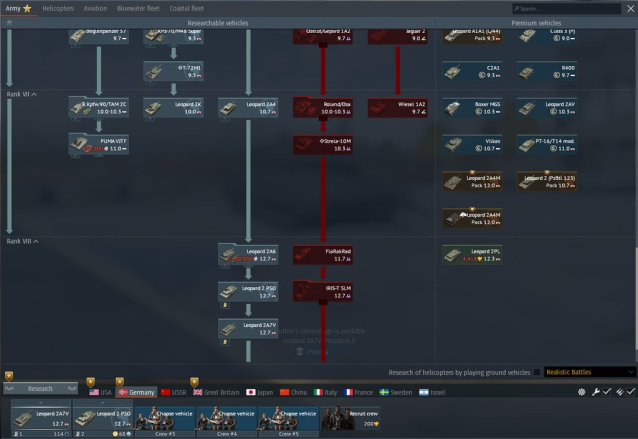The width and height of the screenshot is (638, 439).
Task: Click the PUMA VJTF vehicle card
Action: point(98,144)
